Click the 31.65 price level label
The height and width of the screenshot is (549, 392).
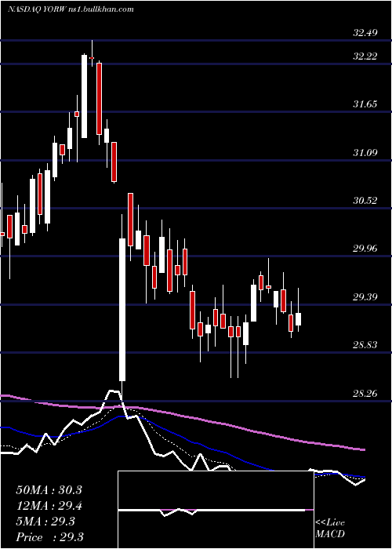(365, 104)
